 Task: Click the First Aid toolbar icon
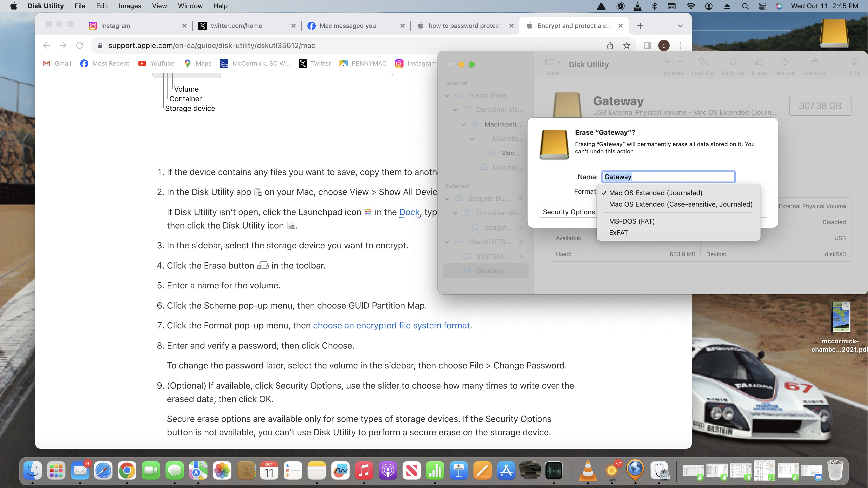pyautogui.click(x=703, y=62)
